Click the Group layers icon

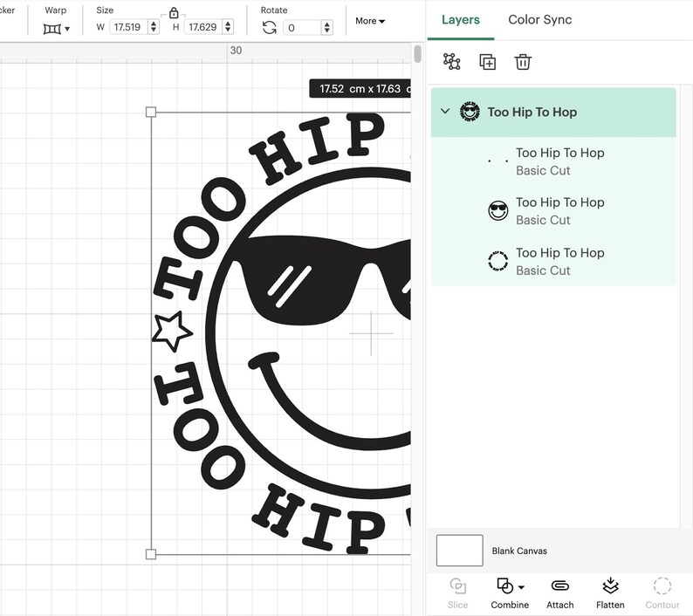tap(452, 62)
